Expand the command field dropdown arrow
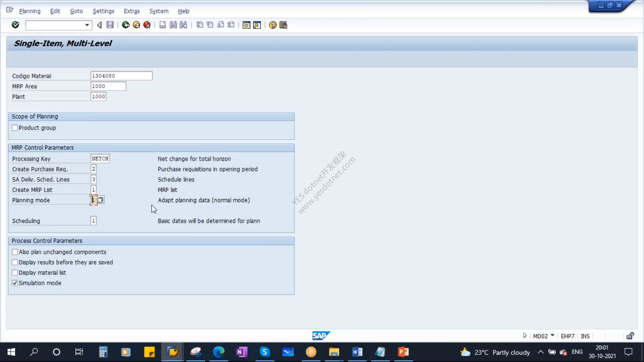 click(87, 25)
